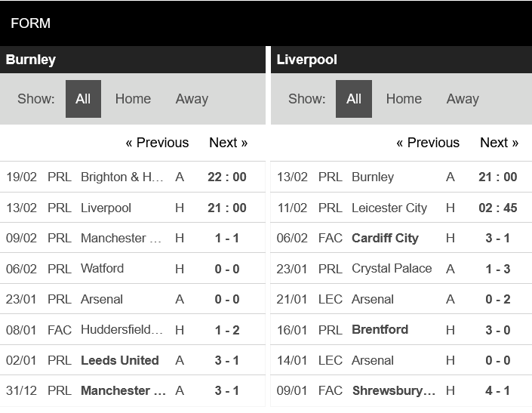Open Burnley's Watford 0 - 0 match row
The width and height of the screenshot is (532, 413).
(132, 269)
